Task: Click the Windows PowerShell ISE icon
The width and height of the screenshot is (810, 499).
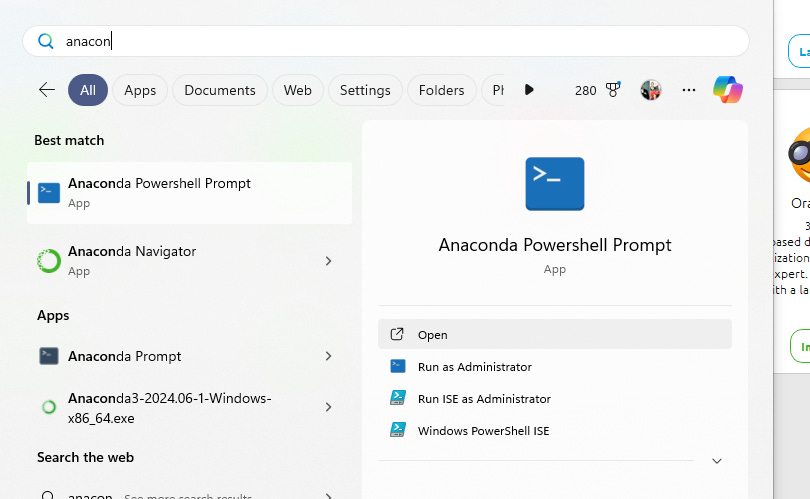Action: coord(398,430)
